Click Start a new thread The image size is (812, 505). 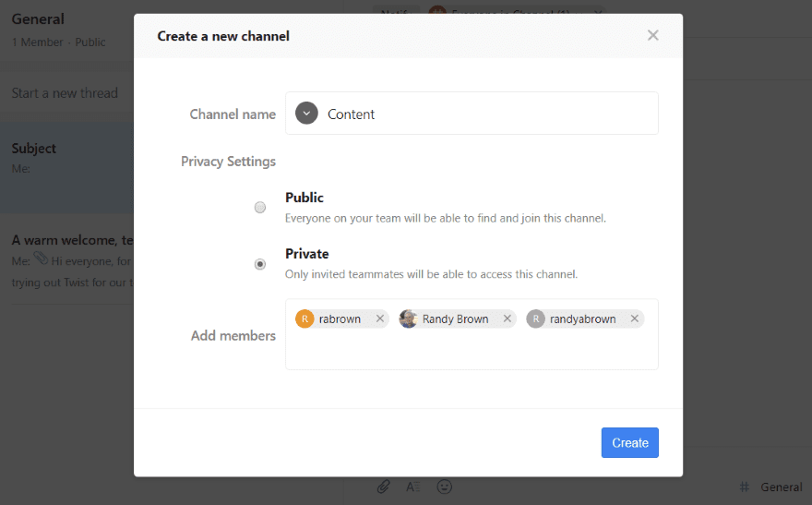tap(65, 92)
